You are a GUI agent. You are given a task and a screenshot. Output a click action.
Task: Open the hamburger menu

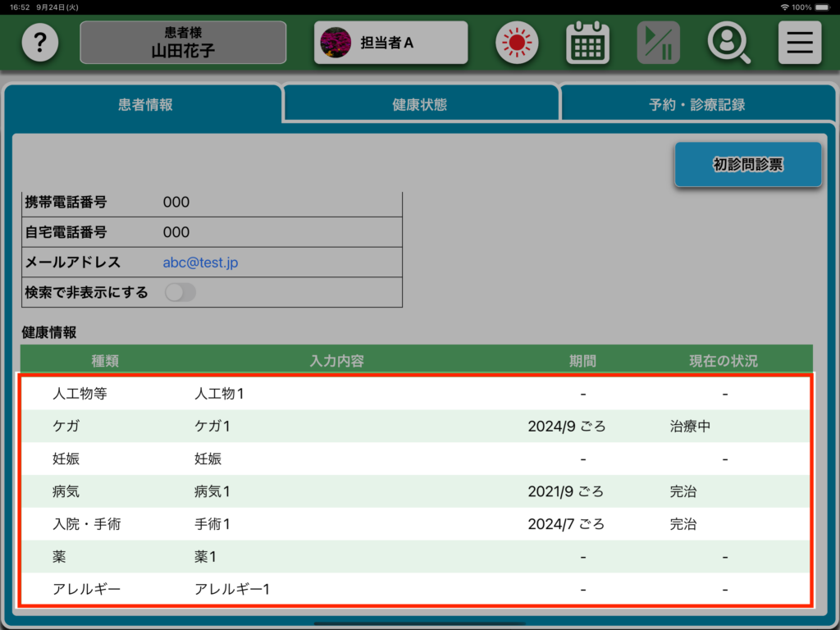coord(799,43)
